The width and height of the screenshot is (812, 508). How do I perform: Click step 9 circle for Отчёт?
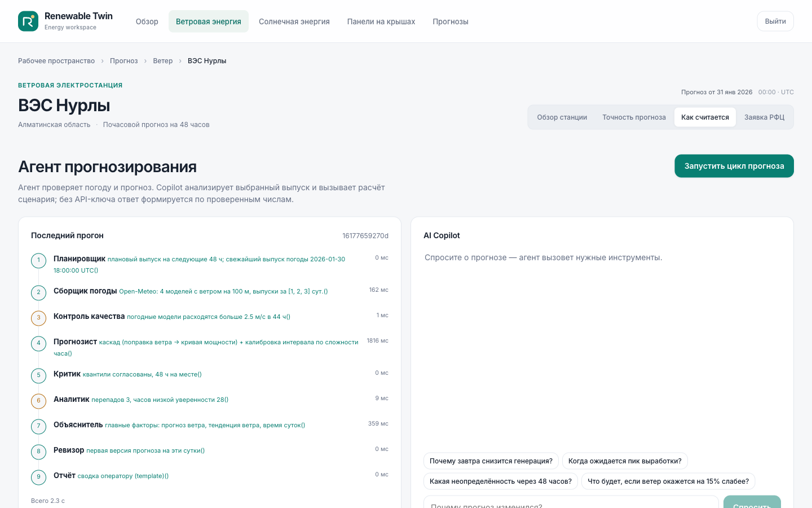pyautogui.click(x=38, y=478)
